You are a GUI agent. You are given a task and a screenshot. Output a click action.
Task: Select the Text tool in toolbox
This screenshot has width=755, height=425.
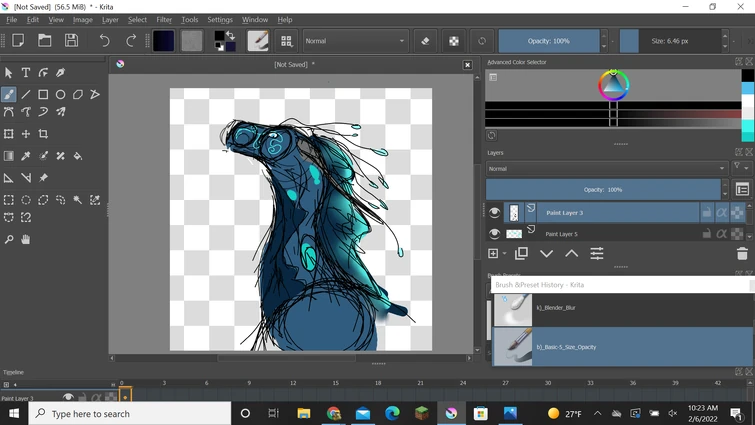[x=26, y=72]
